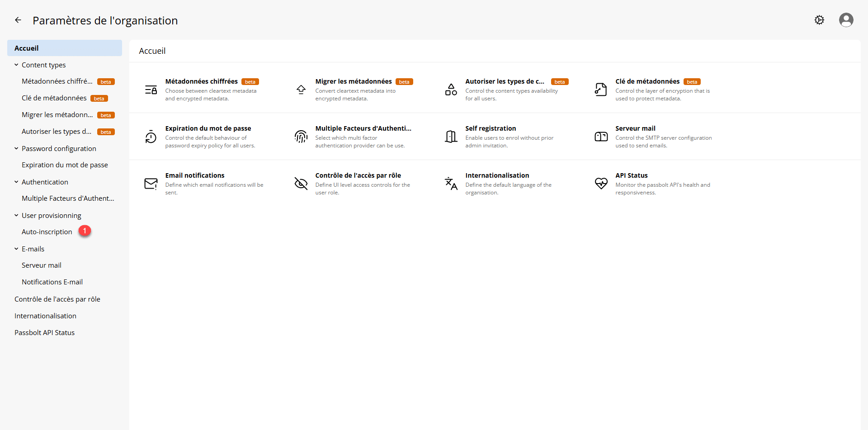The width and height of the screenshot is (868, 430).
Task: Collapse the User provisionning section
Action: (16, 215)
